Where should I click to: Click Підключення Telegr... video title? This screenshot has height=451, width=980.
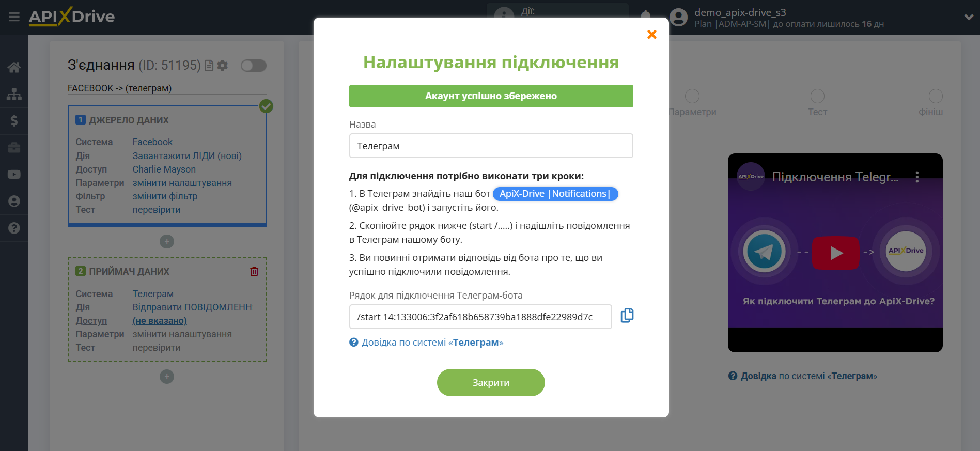[x=835, y=177]
